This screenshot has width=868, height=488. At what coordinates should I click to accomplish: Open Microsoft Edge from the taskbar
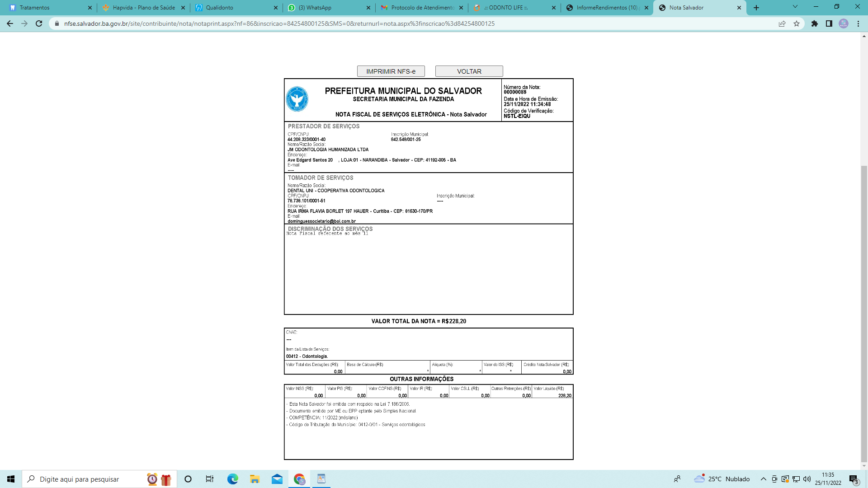pyautogui.click(x=233, y=479)
